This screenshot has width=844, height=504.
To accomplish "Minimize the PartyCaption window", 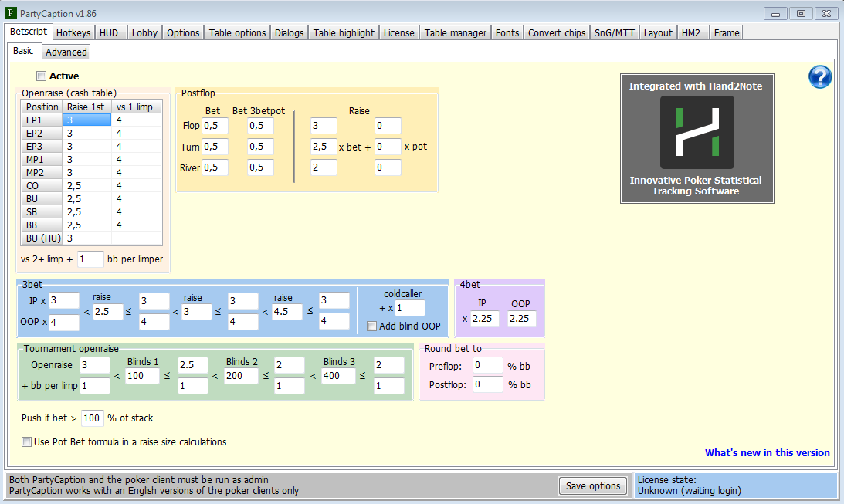I will point(775,13).
